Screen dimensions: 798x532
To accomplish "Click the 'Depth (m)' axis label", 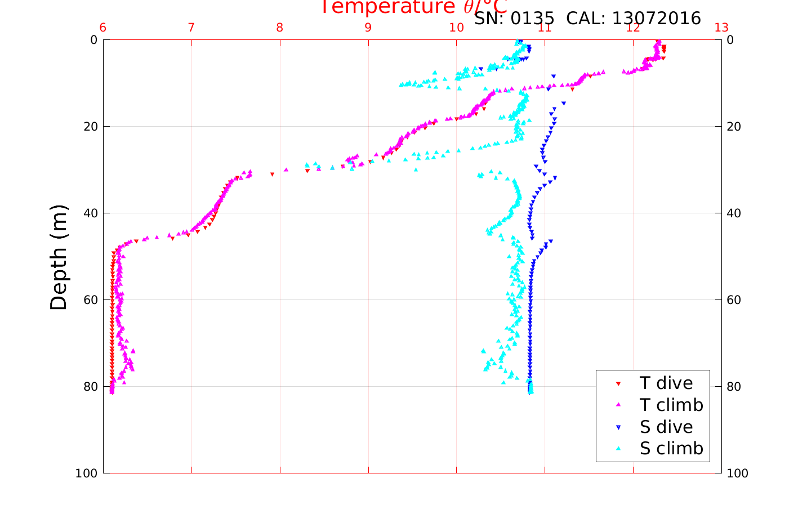I will point(59,257).
